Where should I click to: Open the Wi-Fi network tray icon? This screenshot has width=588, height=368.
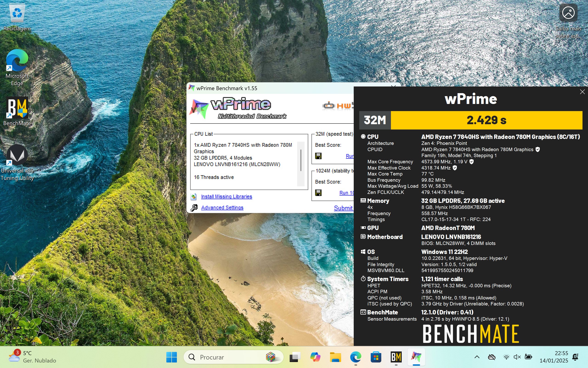coord(506,357)
